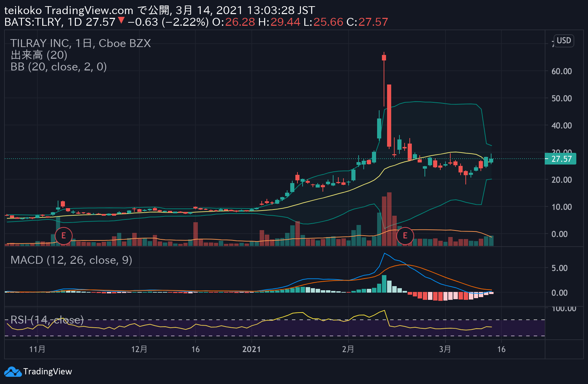Click the 27.57 current price tag
588x384 pixels.
pos(561,159)
